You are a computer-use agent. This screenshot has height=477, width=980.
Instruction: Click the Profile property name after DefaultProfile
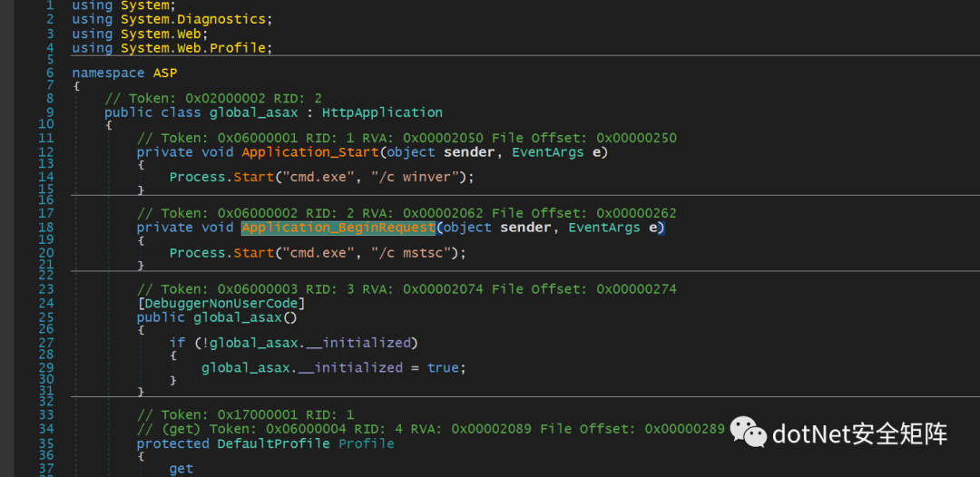click(367, 443)
